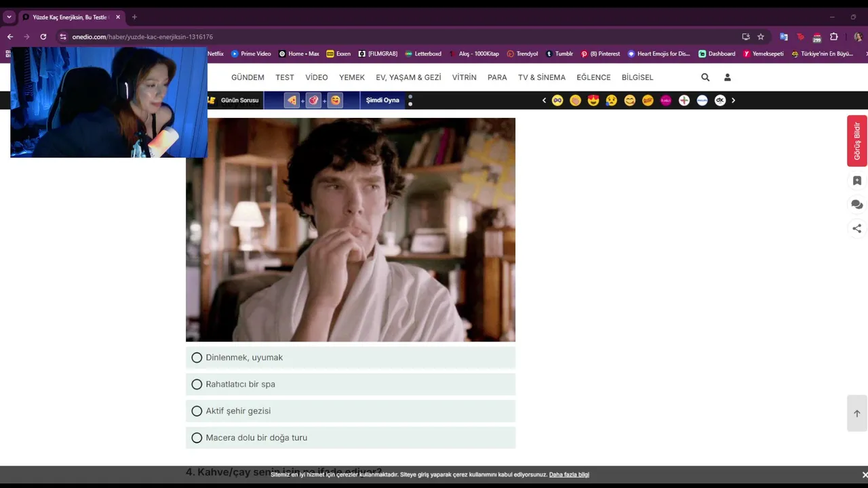Open the Google Translate extension icon
The width and height of the screenshot is (868, 488).
pos(784,37)
